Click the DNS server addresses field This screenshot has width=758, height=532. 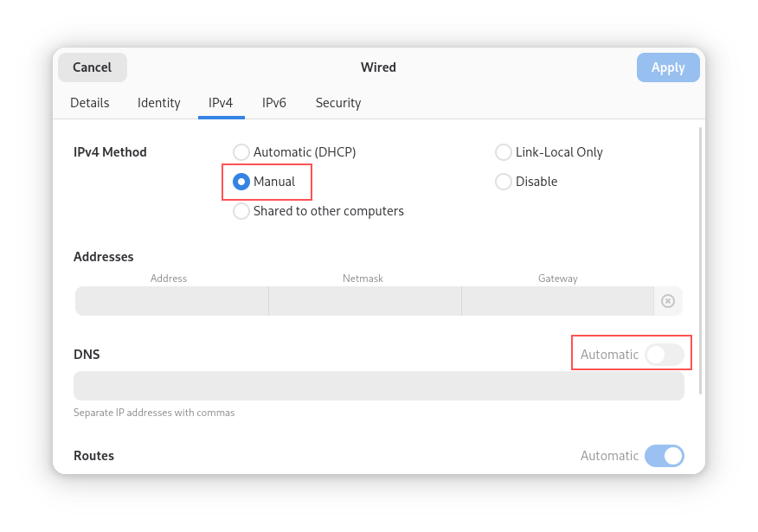378,385
